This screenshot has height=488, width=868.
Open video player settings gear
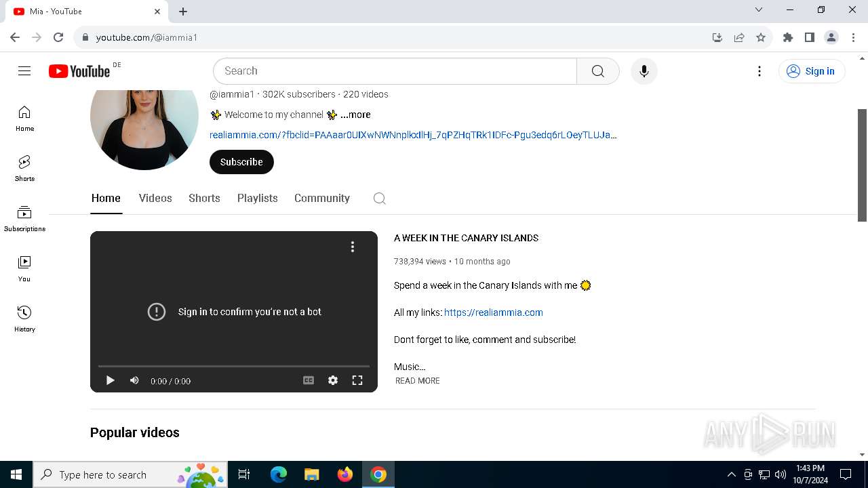click(x=333, y=380)
